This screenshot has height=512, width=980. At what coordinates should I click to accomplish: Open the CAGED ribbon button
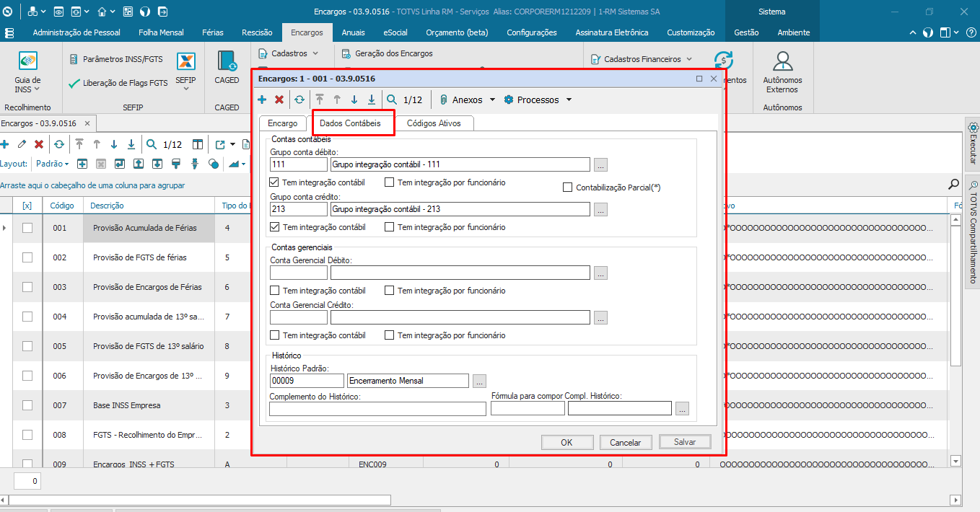(227, 69)
